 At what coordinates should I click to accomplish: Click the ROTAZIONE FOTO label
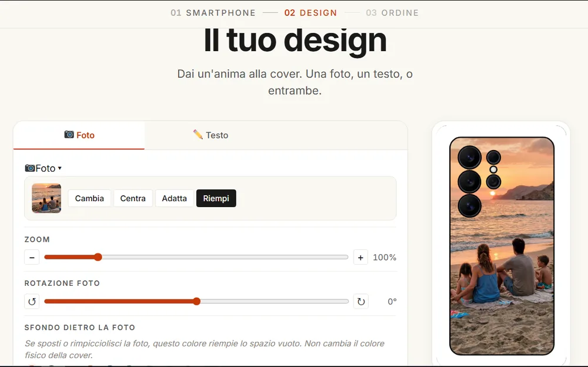coord(62,283)
